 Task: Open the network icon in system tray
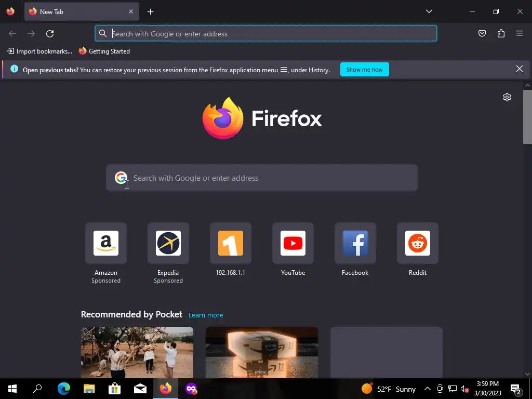453,389
